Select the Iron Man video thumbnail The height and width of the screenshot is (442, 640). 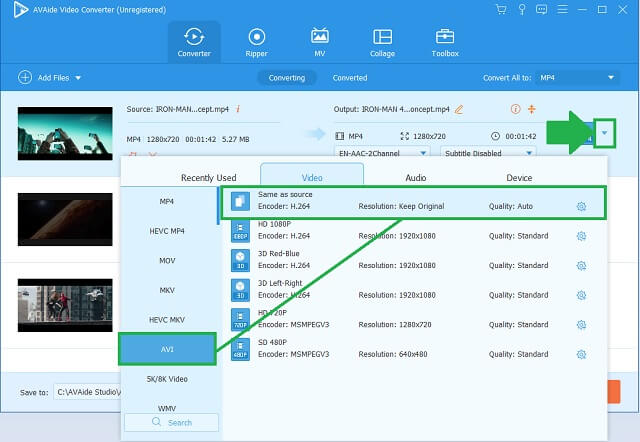pyautogui.click(x=65, y=133)
